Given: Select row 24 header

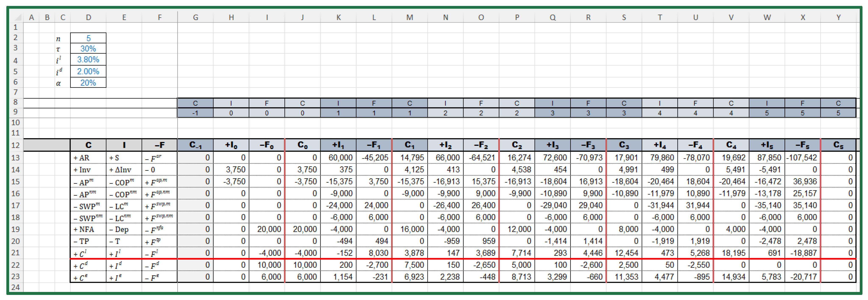Looking at the screenshot, I should click(x=15, y=287).
